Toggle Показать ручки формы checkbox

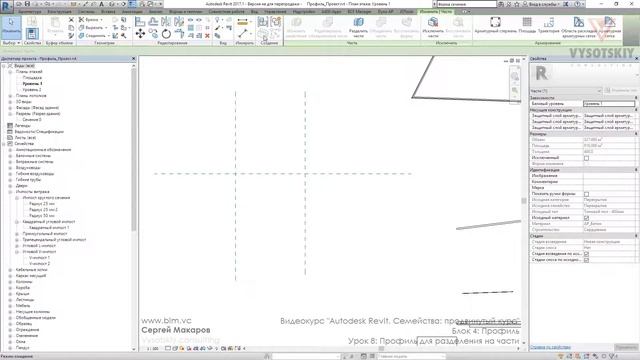586,194
